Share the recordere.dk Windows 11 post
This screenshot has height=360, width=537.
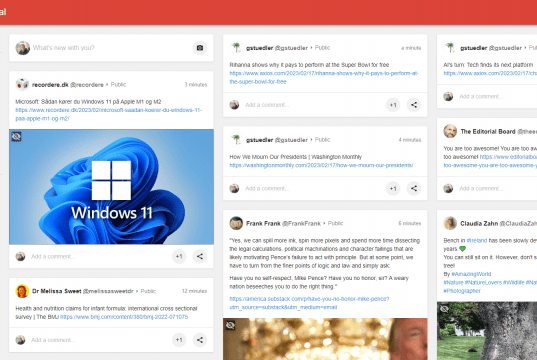pyautogui.click(x=200, y=256)
